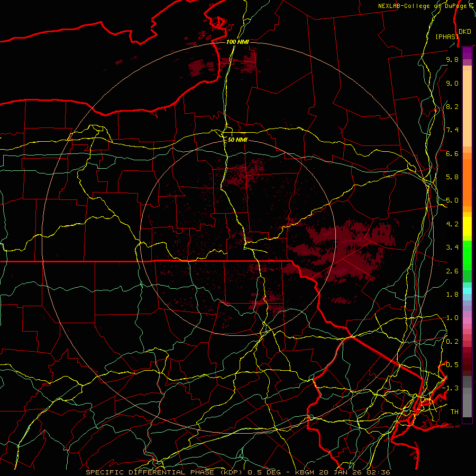
Task: Pick the light peach segment of the color bar
Action: tap(467, 109)
